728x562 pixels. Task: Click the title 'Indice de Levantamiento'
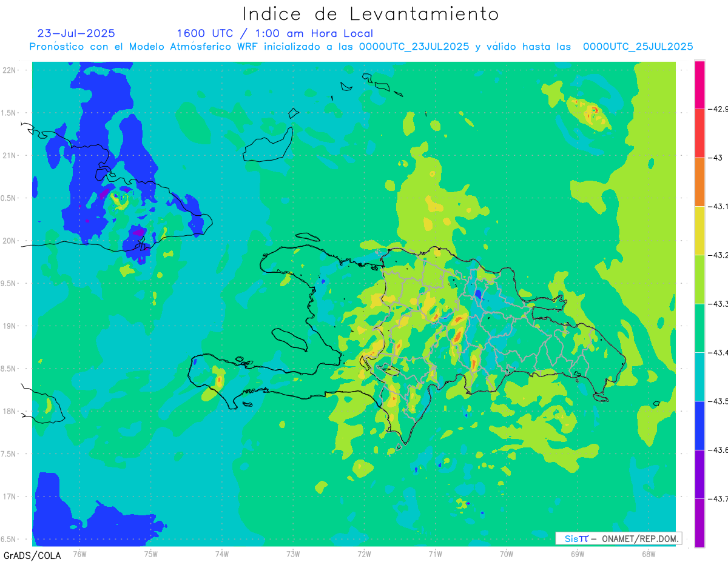click(x=371, y=14)
